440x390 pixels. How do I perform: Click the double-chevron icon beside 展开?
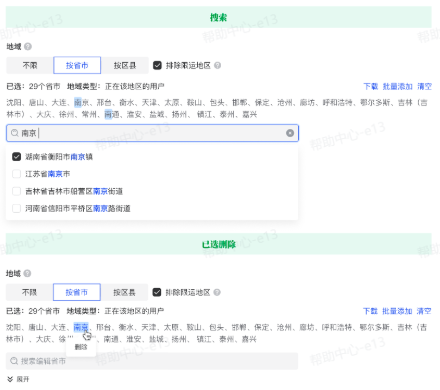[10, 379]
